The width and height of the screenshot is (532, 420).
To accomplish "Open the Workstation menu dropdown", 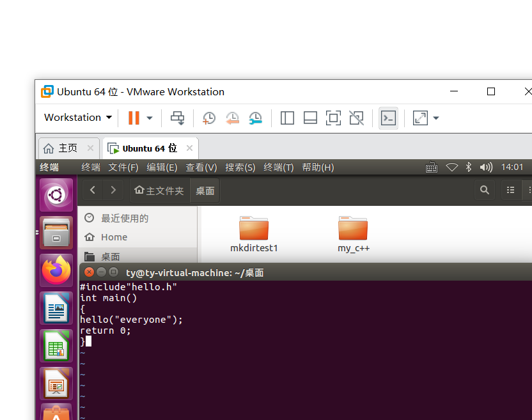I will tap(78, 118).
